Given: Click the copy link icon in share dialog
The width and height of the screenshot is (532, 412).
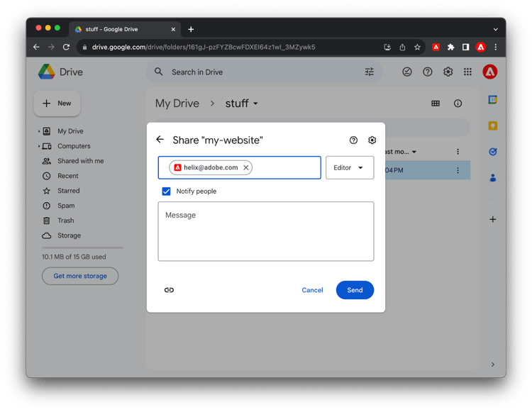Looking at the screenshot, I should click(169, 290).
